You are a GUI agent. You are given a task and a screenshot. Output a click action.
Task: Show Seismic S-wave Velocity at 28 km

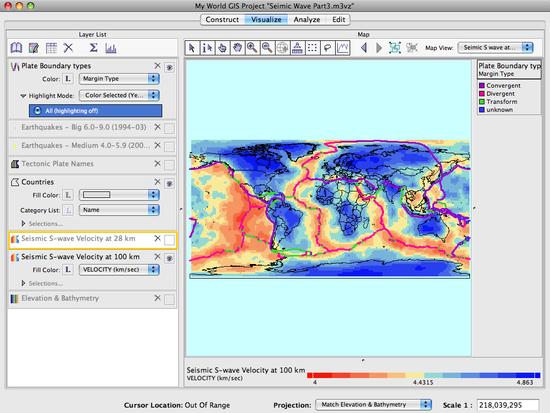169,240
